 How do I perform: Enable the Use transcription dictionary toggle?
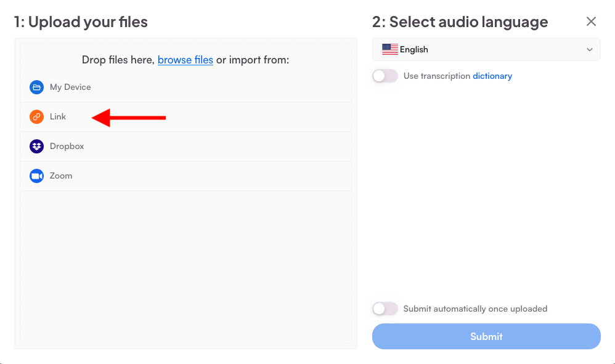click(385, 76)
